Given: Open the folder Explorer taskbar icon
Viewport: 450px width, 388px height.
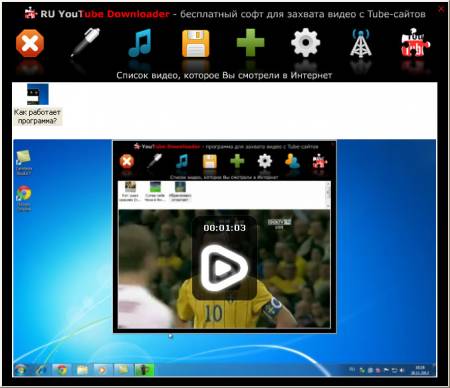Looking at the screenshot, I should tap(82, 370).
